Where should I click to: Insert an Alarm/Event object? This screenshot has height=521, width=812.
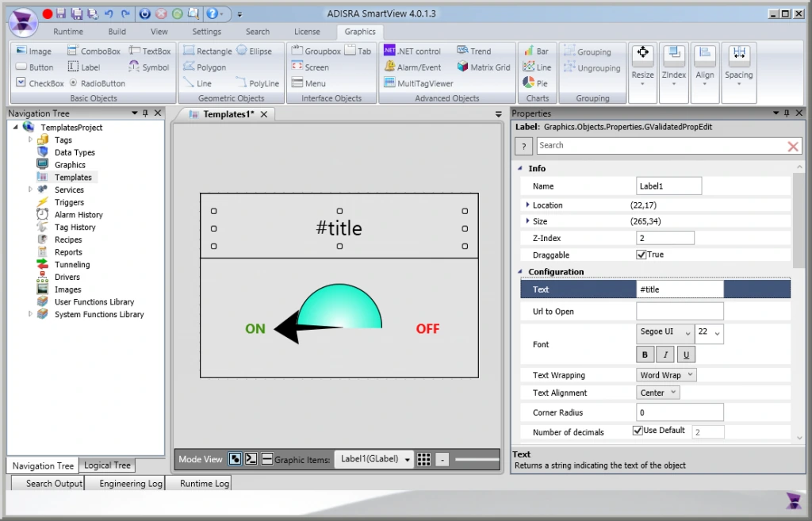(412, 67)
